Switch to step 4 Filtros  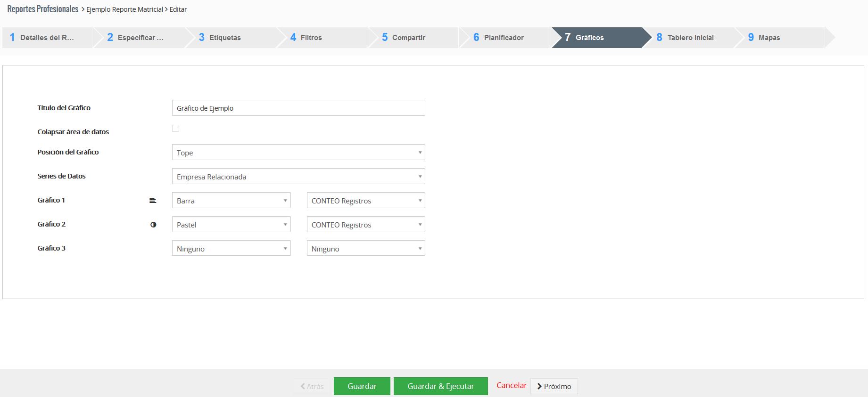(x=311, y=38)
